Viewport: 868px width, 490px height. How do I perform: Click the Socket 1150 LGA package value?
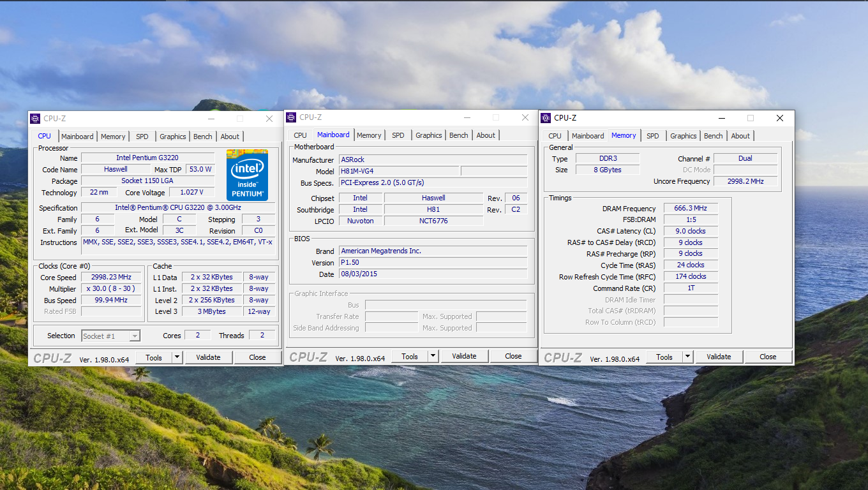[147, 181]
